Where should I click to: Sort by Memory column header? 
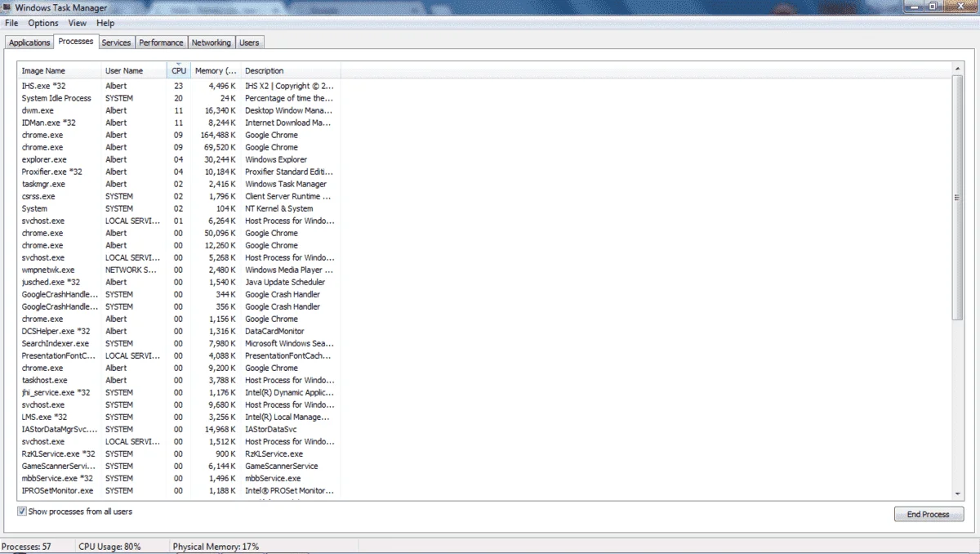coord(216,70)
